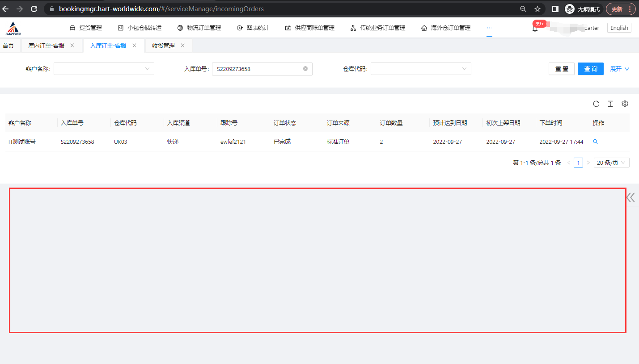The height and width of the screenshot is (364, 639).
Task: Switch to the 收货管理 tab
Action: [x=163, y=46]
